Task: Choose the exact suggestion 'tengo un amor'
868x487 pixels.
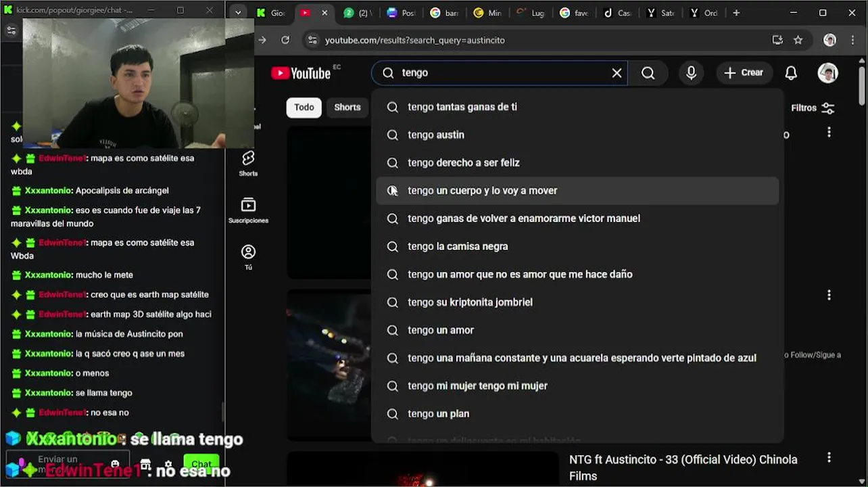Action: pyautogui.click(x=577, y=330)
